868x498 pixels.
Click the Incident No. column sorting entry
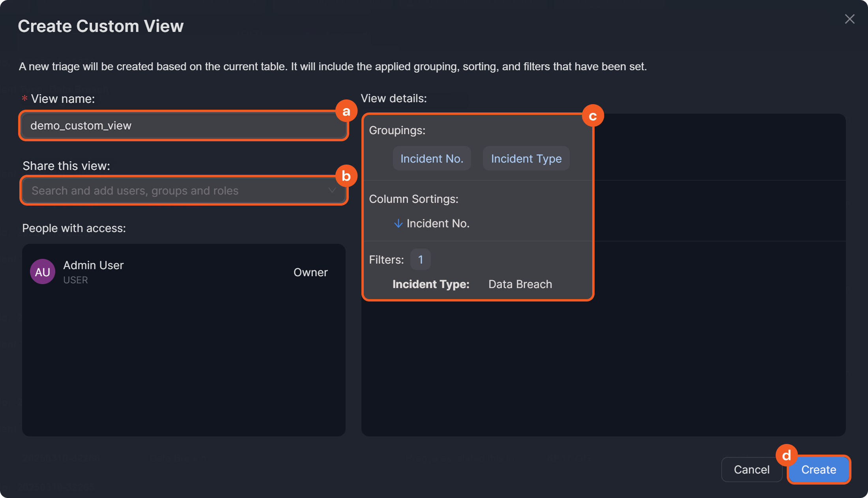click(x=438, y=223)
